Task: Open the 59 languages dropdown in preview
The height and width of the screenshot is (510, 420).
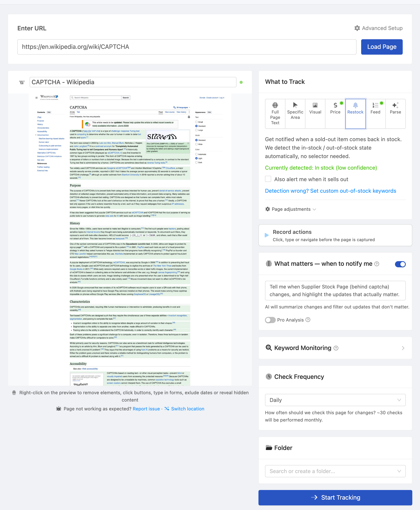Action: (x=182, y=107)
